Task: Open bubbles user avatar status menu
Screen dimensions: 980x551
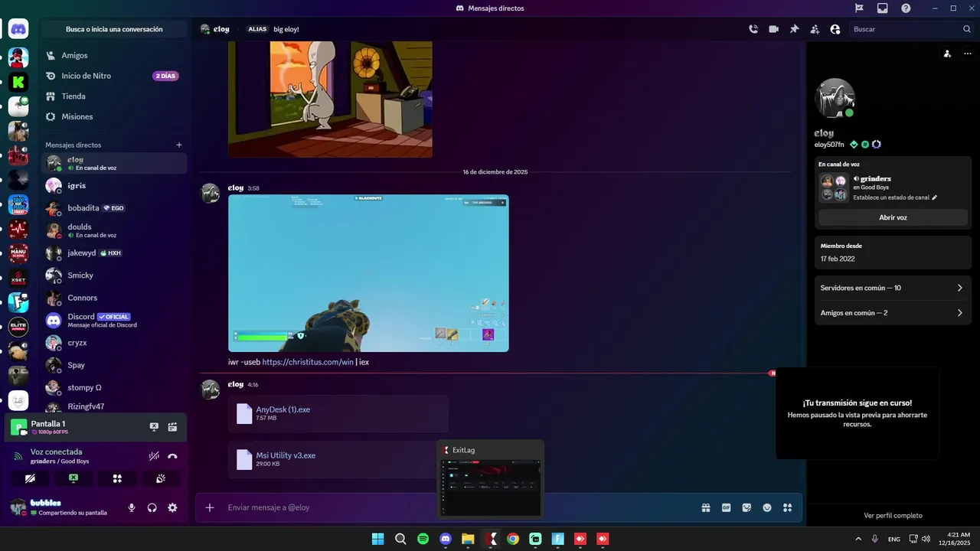Action: [x=18, y=507]
